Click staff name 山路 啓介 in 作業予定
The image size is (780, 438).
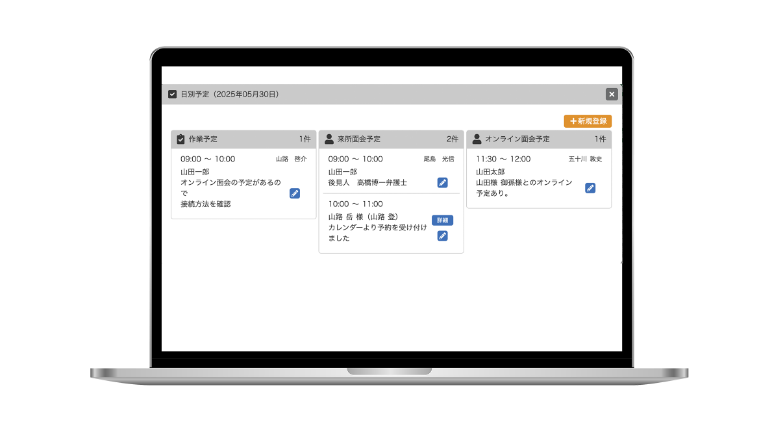coord(291,159)
